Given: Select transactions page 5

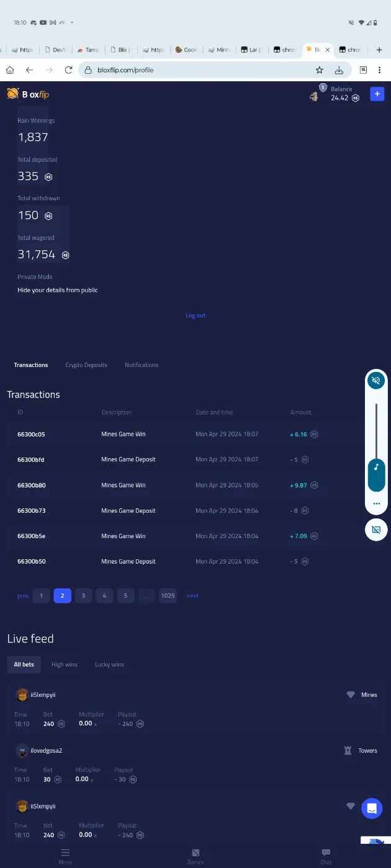Looking at the screenshot, I should 125,596.
